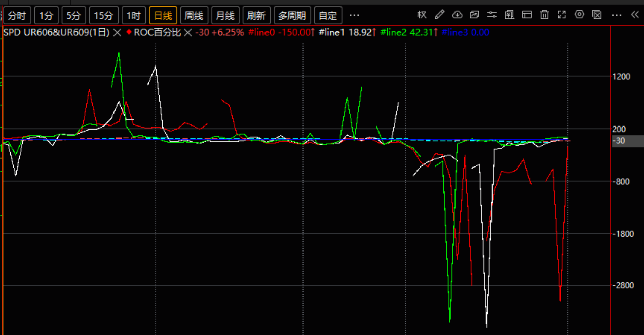Collapse the toolbar with double-chevron arrow
Image resolution: width=644 pixels, height=335 pixels.
634,15
